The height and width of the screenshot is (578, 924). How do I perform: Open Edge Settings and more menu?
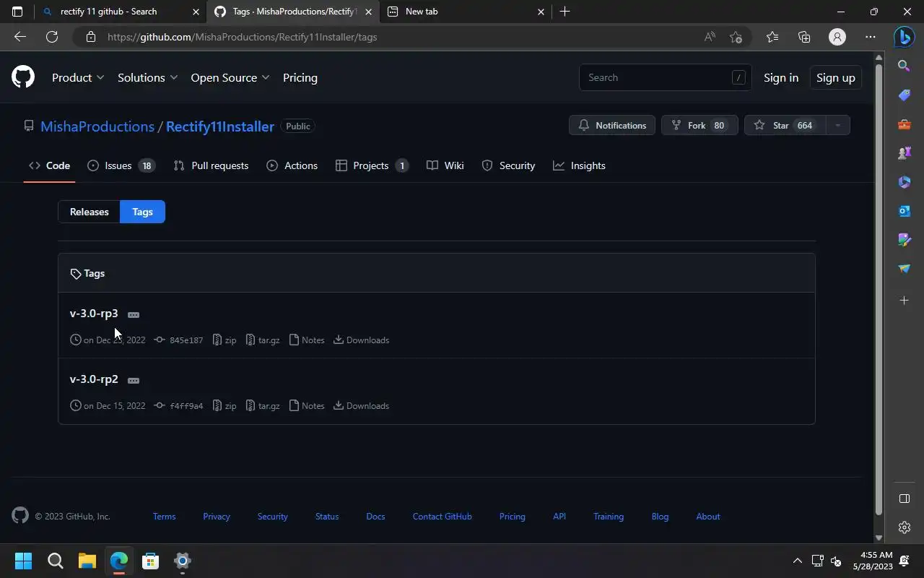(871, 37)
